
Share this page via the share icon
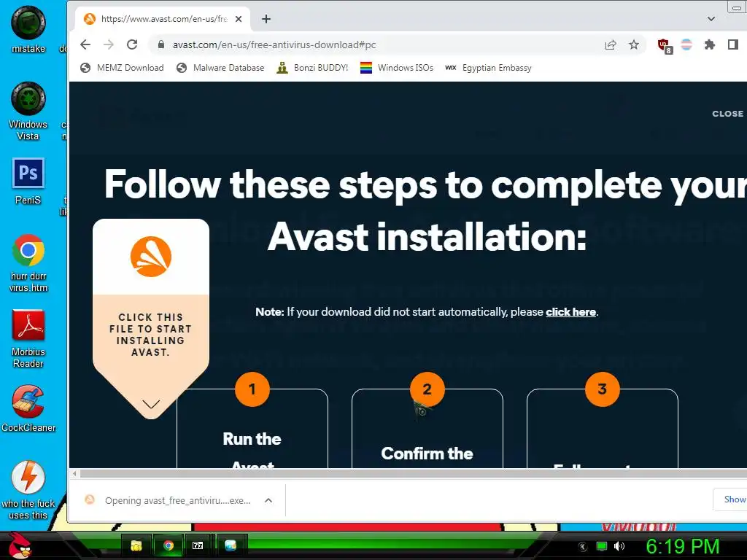click(611, 44)
